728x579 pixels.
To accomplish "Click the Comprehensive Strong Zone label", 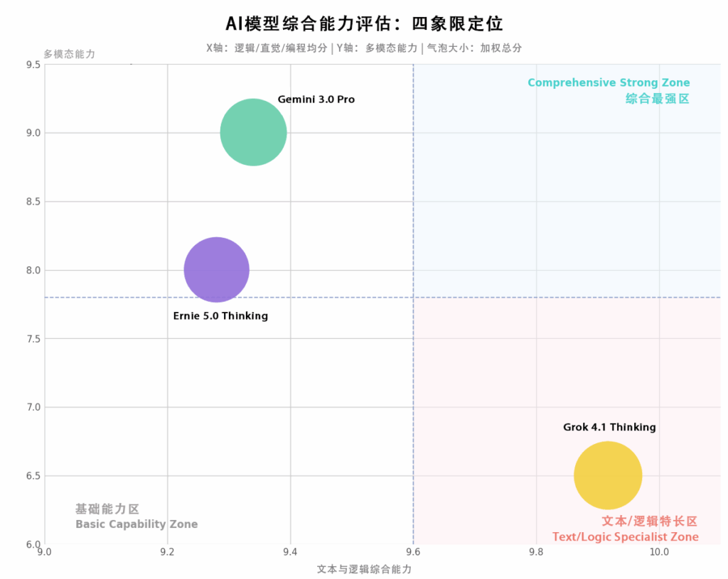I will pyautogui.click(x=609, y=82).
